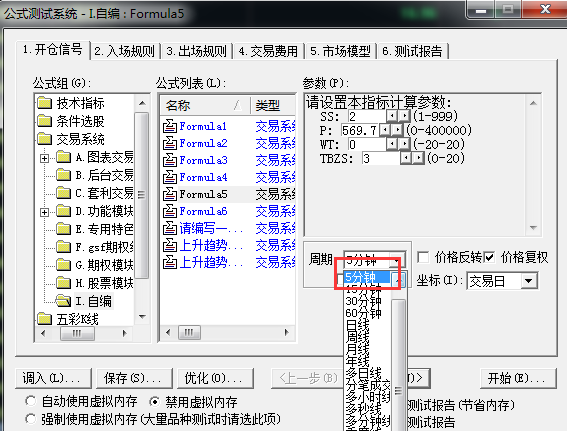Viewport: 567px width, 431px height.
Task: Switch to 6.测试报告 tab
Action: click(x=412, y=51)
